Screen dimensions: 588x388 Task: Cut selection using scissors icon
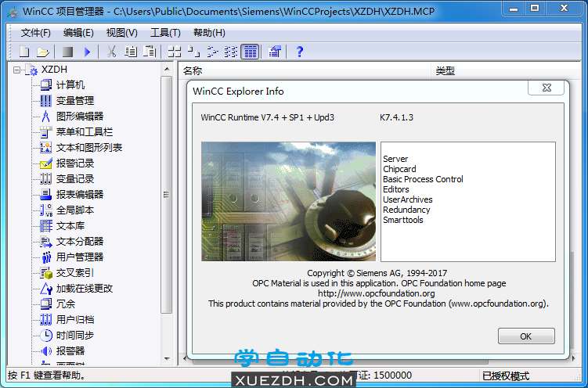[x=111, y=52]
